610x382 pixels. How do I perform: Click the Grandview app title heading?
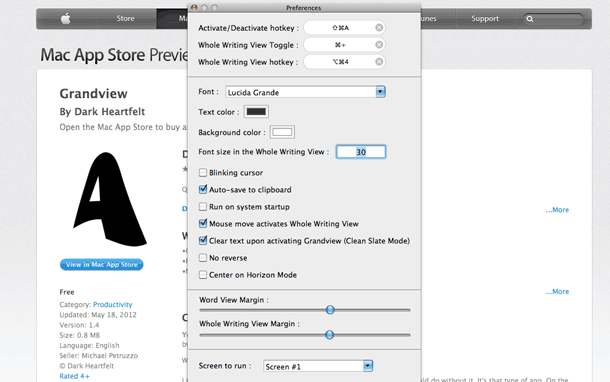tap(93, 94)
